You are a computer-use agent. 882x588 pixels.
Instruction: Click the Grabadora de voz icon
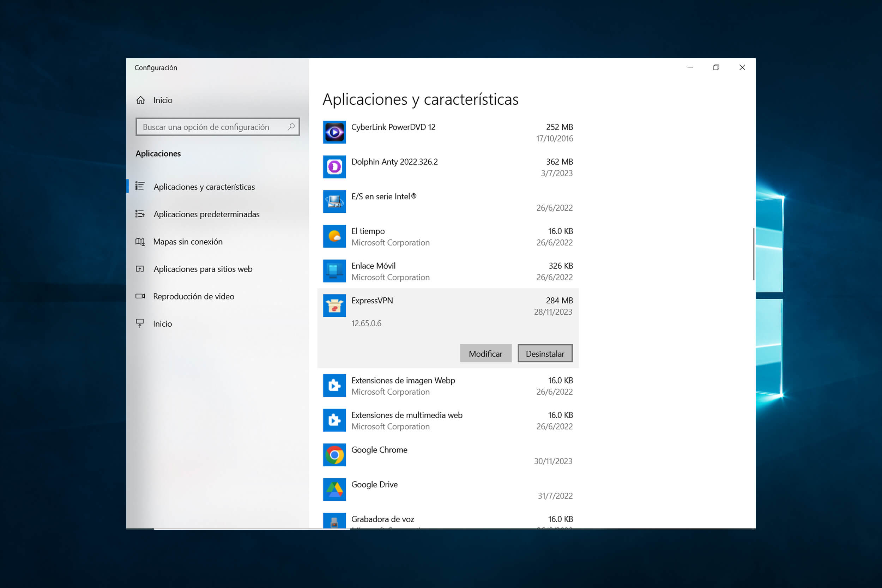[x=334, y=521]
